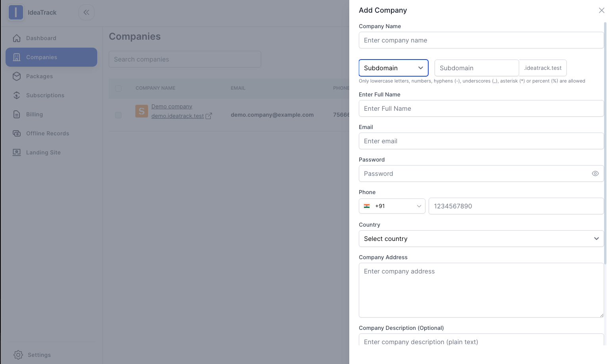Click the Landing Site icon
The height and width of the screenshot is (364, 614).
pos(17,152)
